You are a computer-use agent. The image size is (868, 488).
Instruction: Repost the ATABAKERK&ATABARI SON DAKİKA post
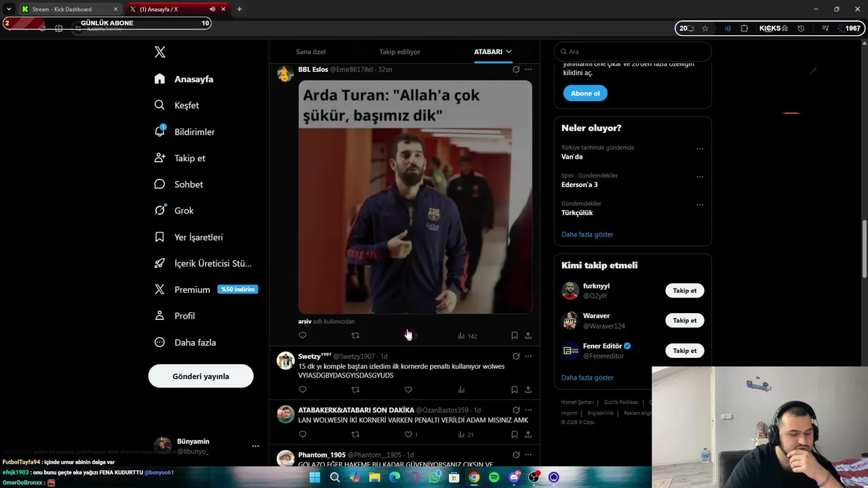[x=355, y=434]
